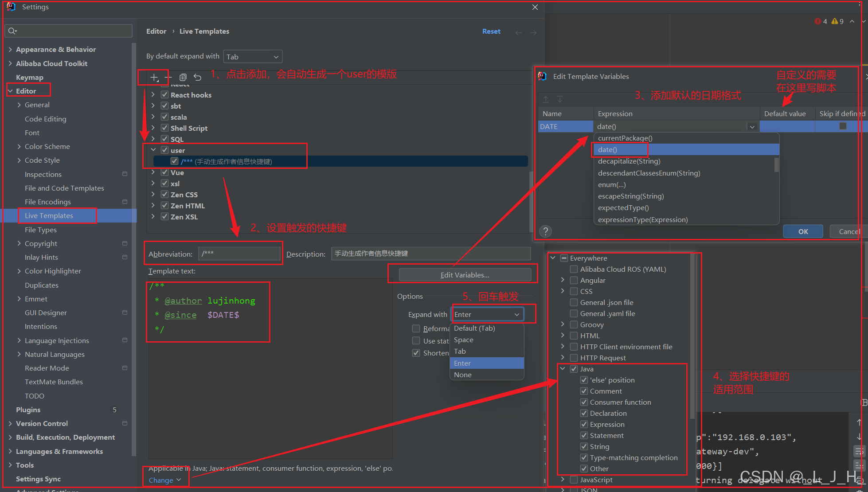The image size is (868, 492).
Task: Click the forward navigation arrow near Reset
Action: coord(533,32)
